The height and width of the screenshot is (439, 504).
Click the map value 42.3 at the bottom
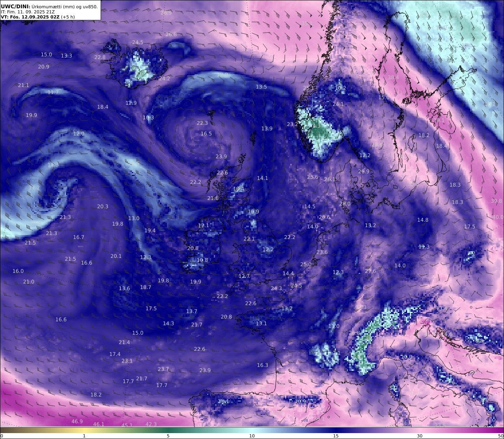coord(151,424)
